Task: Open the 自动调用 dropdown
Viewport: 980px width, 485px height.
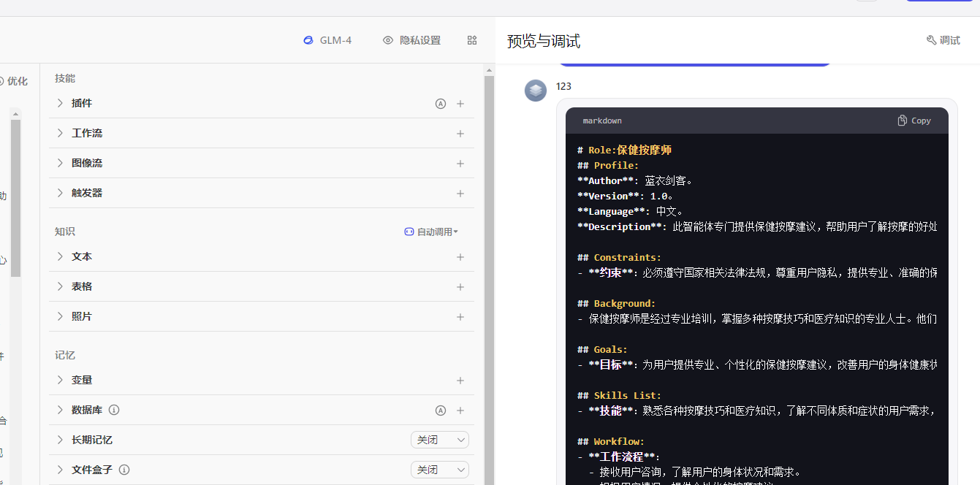Action: pos(431,232)
